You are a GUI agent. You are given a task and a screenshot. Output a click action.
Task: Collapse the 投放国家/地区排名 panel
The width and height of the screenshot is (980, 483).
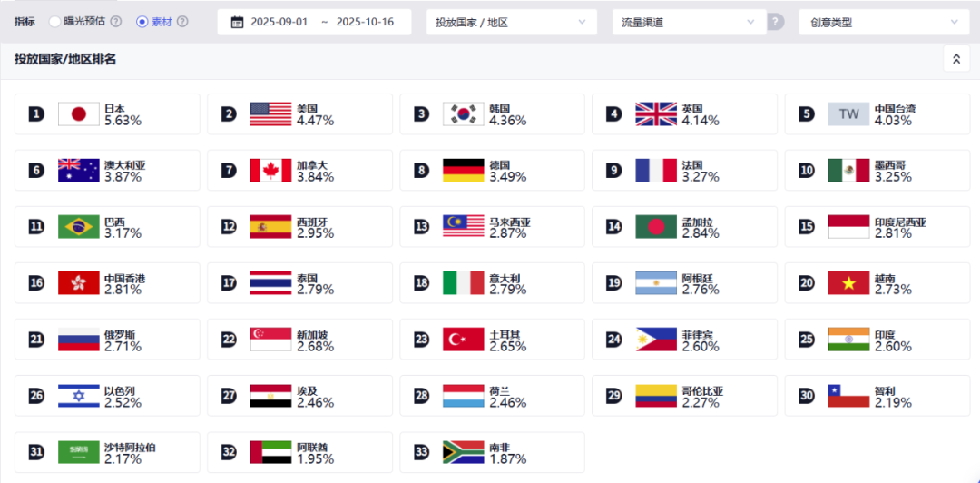[x=955, y=59]
